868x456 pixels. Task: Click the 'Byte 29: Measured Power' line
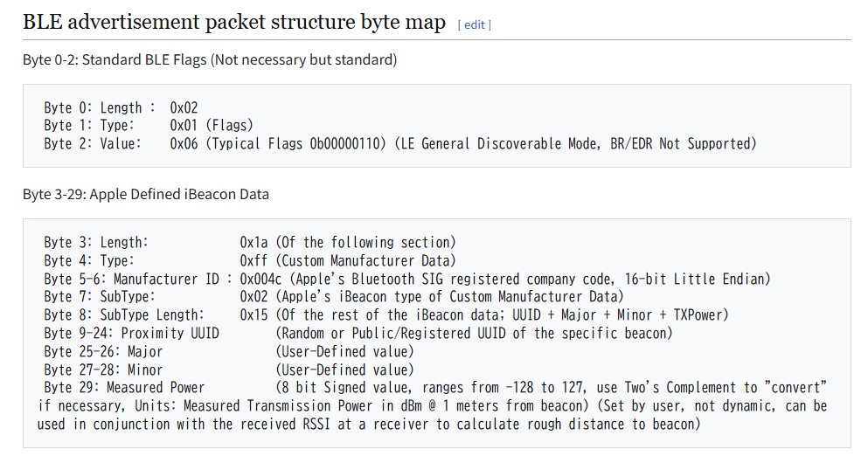coord(124,387)
